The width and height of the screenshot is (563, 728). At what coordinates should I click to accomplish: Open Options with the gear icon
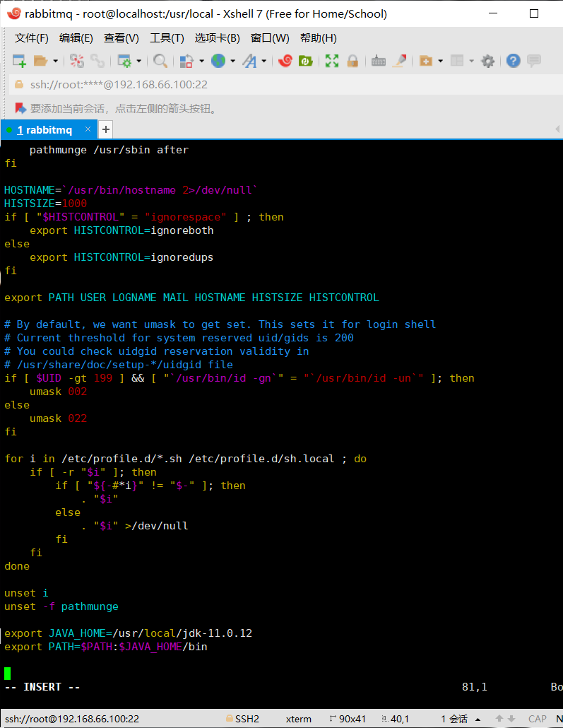click(488, 61)
